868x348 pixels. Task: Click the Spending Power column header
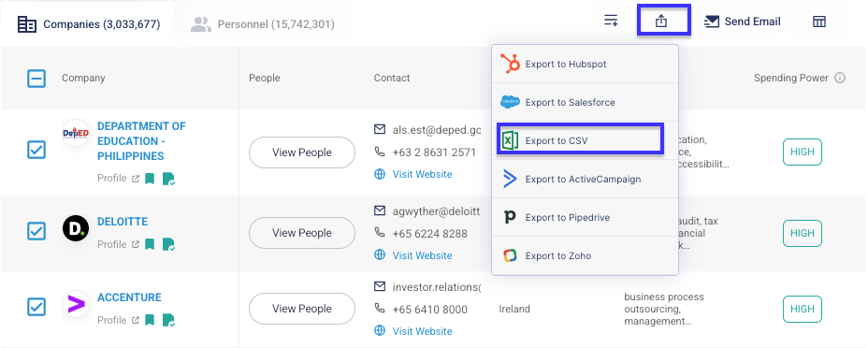click(791, 78)
